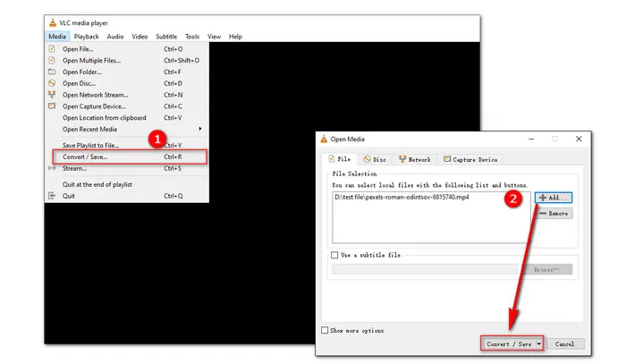Choose Open Folder... entry
The width and height of the screenshot is (626, 364).
127,72
